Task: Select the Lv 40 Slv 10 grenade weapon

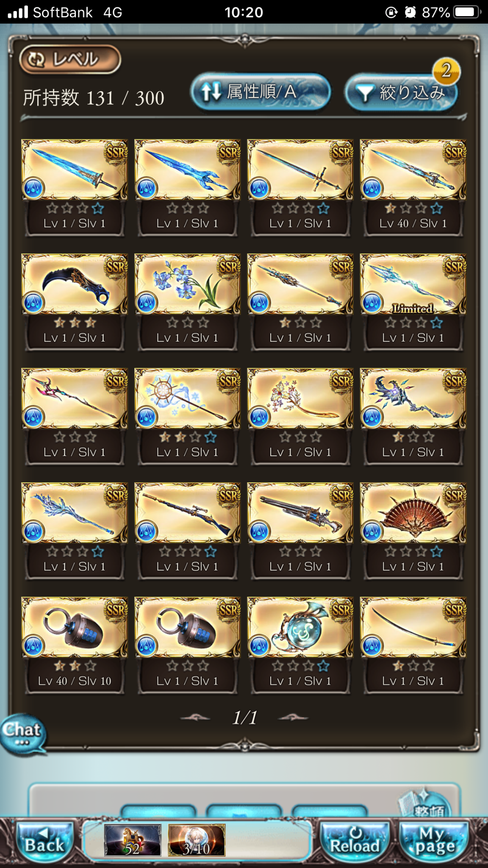Action: [x=74, y=645]
